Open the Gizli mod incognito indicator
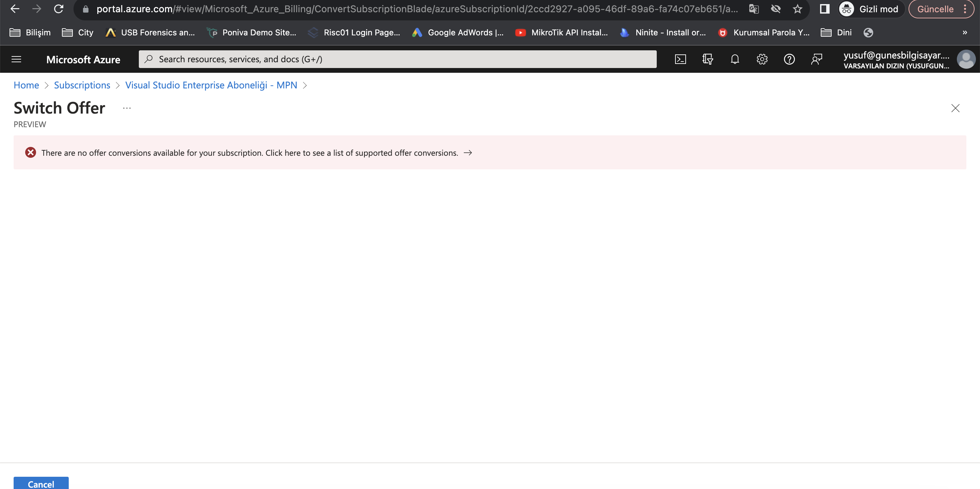 [871, 9]
